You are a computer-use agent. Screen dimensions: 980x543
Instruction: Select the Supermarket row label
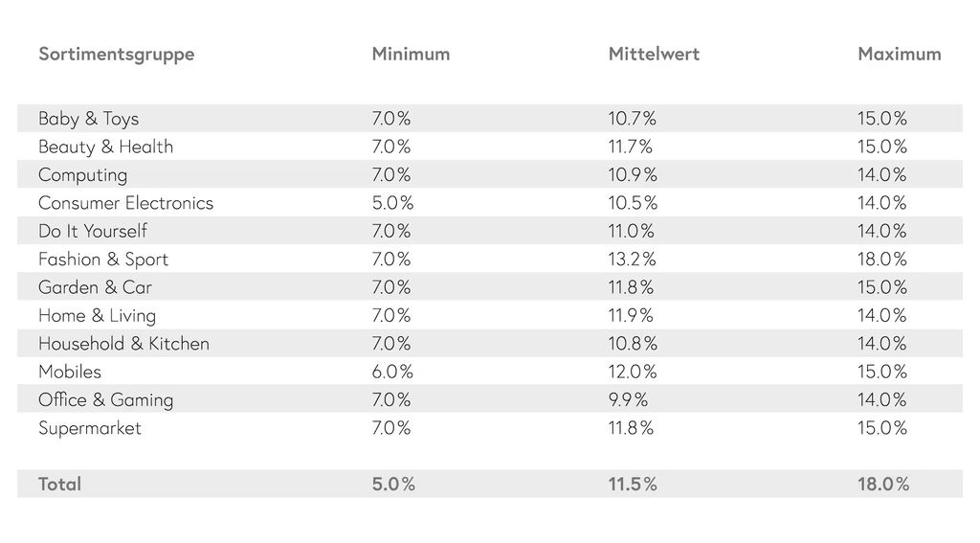tap(89, 427)
